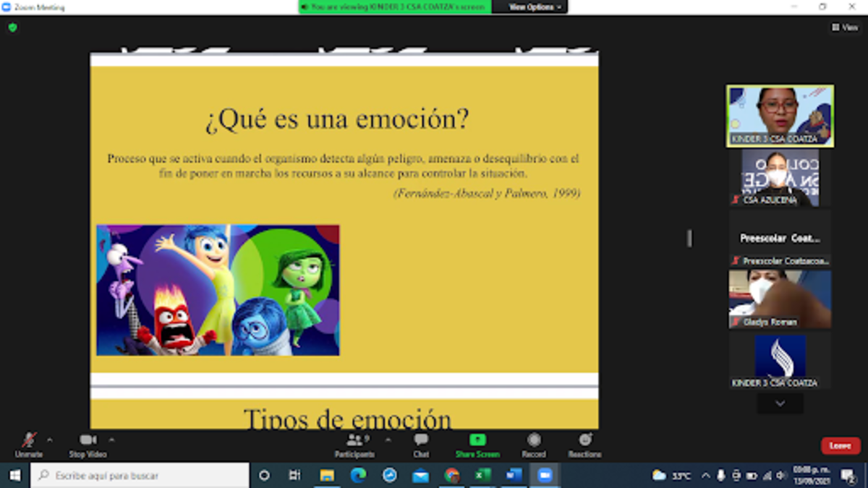Click the green encryption shield icon
Image resolution: width=868 pixels, height=488 pixels.
tap(12, 27)
